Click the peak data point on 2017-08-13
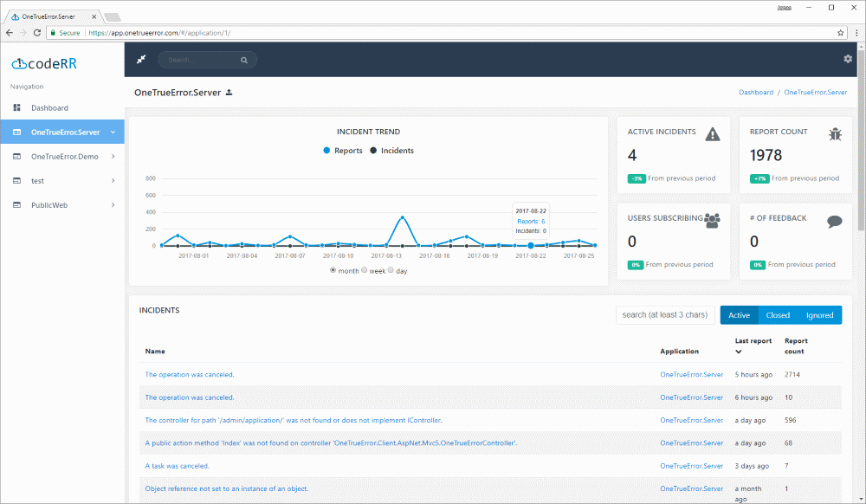The image size is (866, 504). pos(402,217)
